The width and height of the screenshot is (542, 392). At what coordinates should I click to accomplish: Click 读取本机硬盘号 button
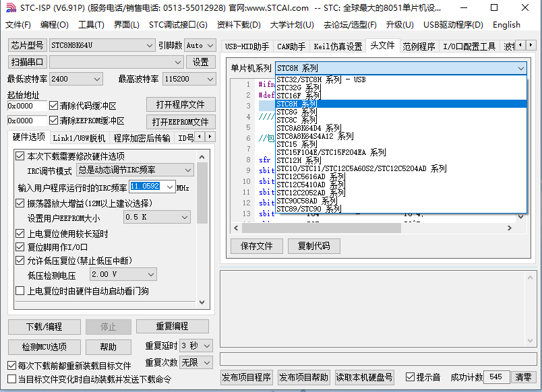click(x=364, y=377)
